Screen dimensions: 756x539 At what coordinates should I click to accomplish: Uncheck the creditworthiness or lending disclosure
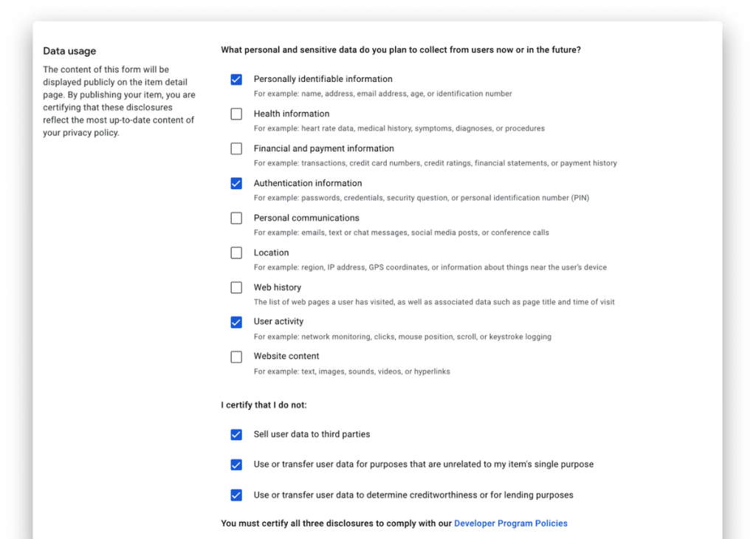(x=236, y=495)
